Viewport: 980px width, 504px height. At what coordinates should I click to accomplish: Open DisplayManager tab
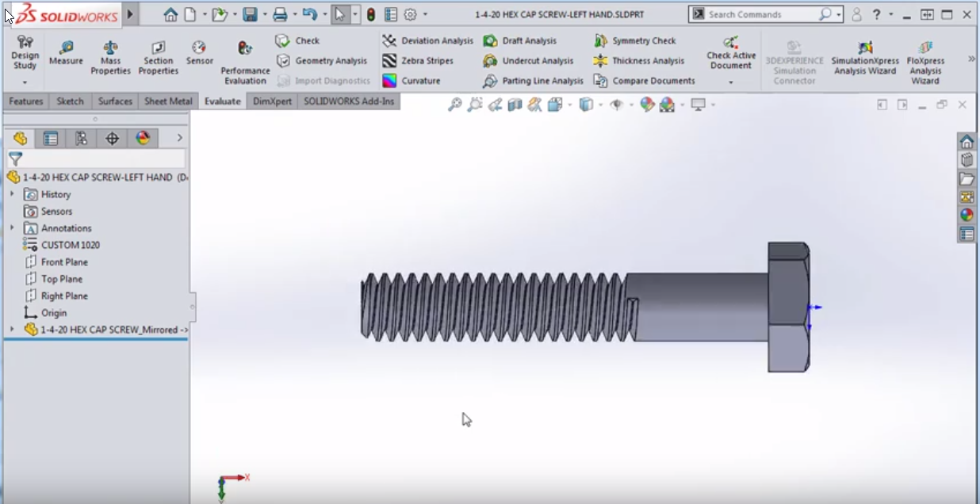click(x=143, y=139)
